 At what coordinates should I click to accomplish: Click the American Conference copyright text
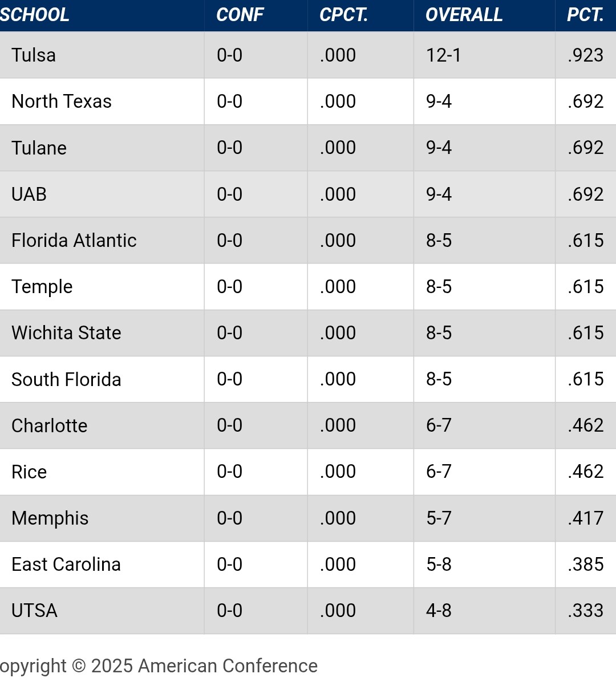pyautogui.click(x=159, y=666)
